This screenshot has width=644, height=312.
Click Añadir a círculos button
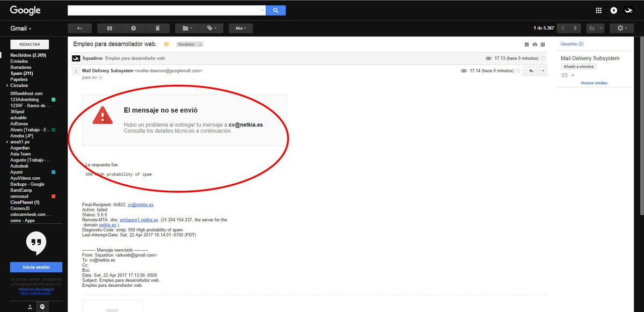(x=579, y=67)
